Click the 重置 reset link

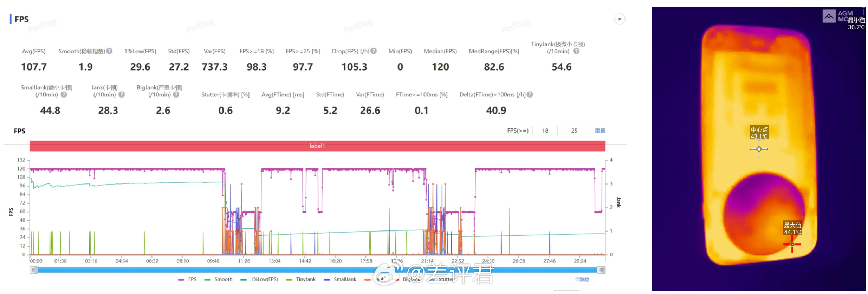click(600, 131)
